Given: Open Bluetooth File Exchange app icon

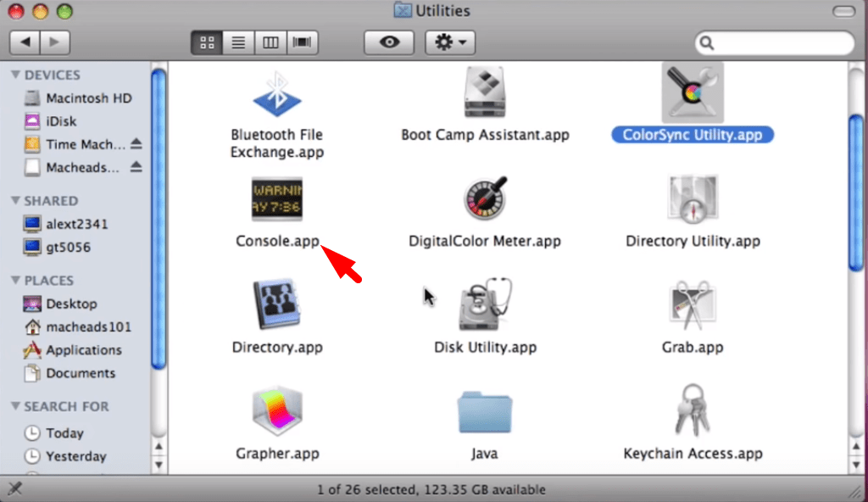Looking at the screenshot, I should coord(277,94).
